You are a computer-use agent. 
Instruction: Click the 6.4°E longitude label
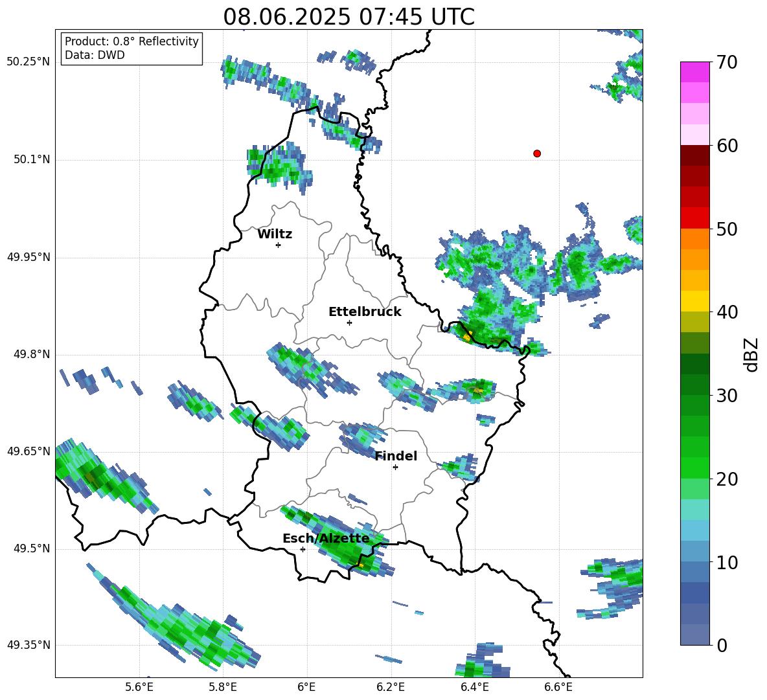tap(474, 687)
